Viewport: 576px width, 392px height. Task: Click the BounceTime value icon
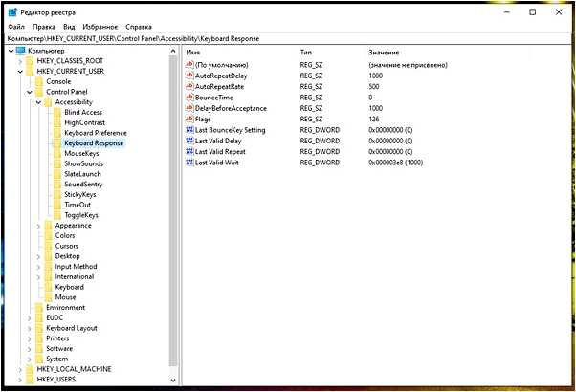(188, 97)
